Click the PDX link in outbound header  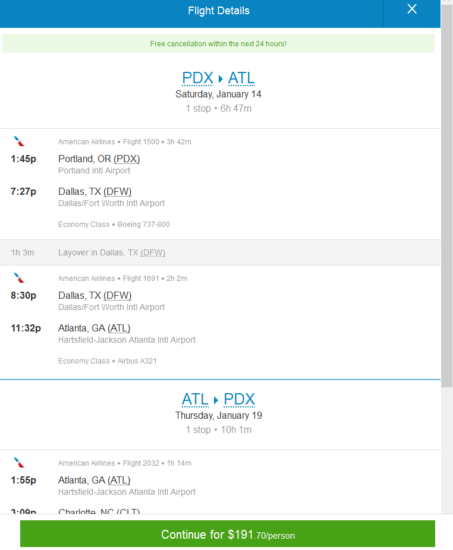pos(198,78)
